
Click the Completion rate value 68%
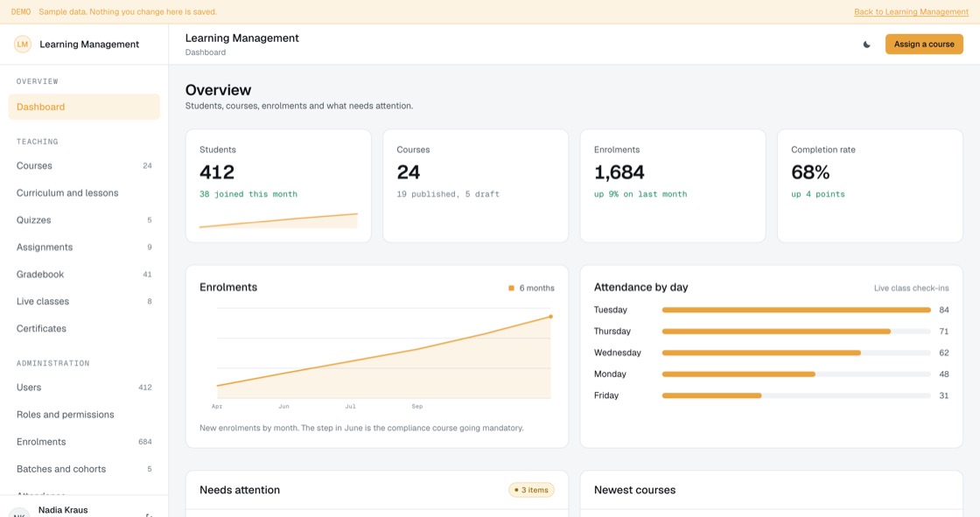tap(810, 172)
